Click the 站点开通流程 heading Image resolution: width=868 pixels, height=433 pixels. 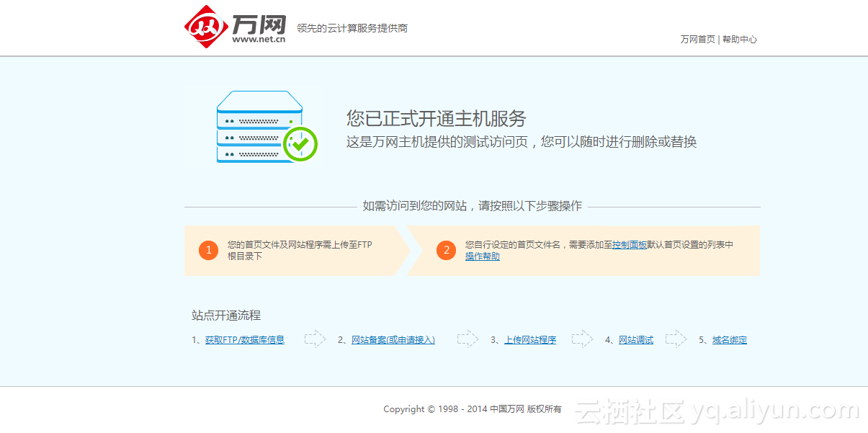pos(226,316)
